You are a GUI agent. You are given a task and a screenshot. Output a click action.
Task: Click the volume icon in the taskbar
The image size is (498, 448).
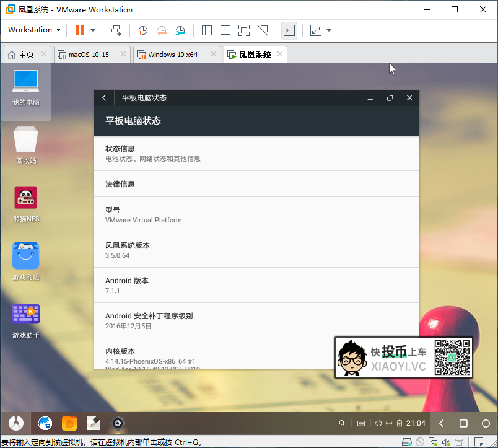[x=377, y=423]
